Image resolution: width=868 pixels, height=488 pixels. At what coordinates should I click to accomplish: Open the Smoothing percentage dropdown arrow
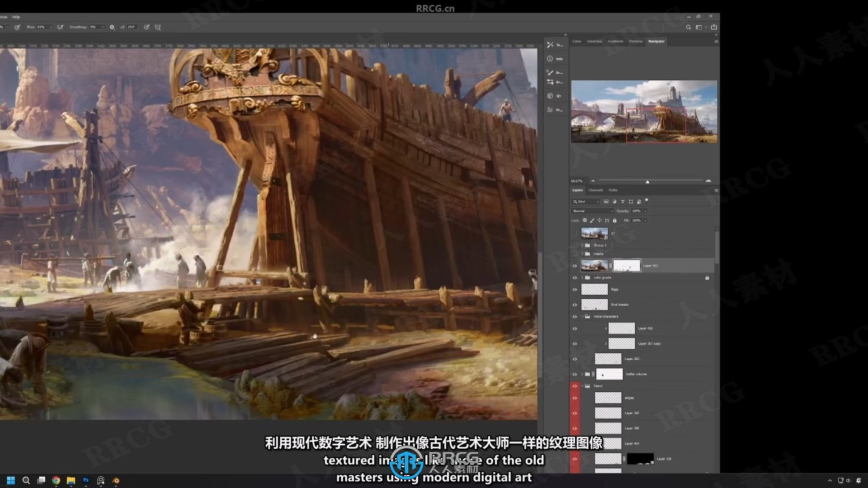point(103,27)
